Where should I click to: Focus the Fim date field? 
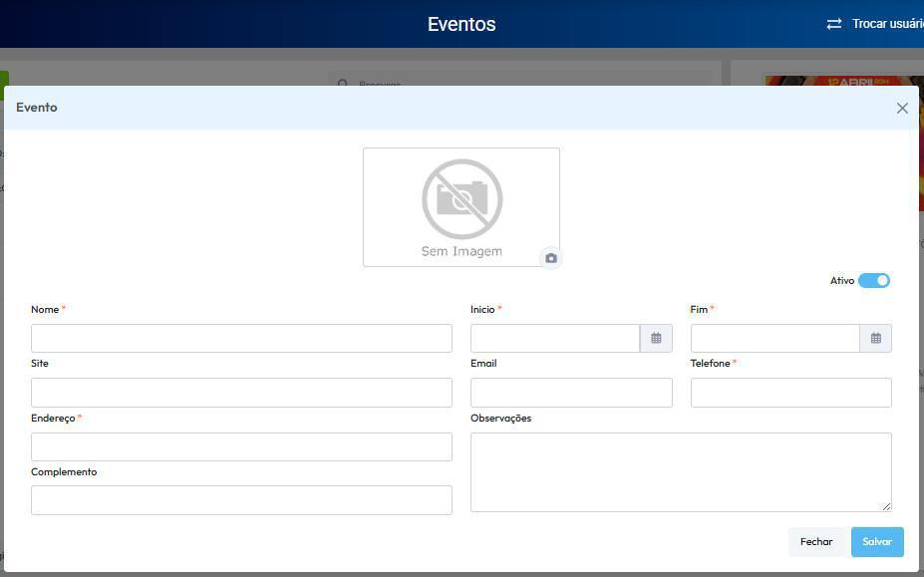pyautogui.click(x=774, y=338)
